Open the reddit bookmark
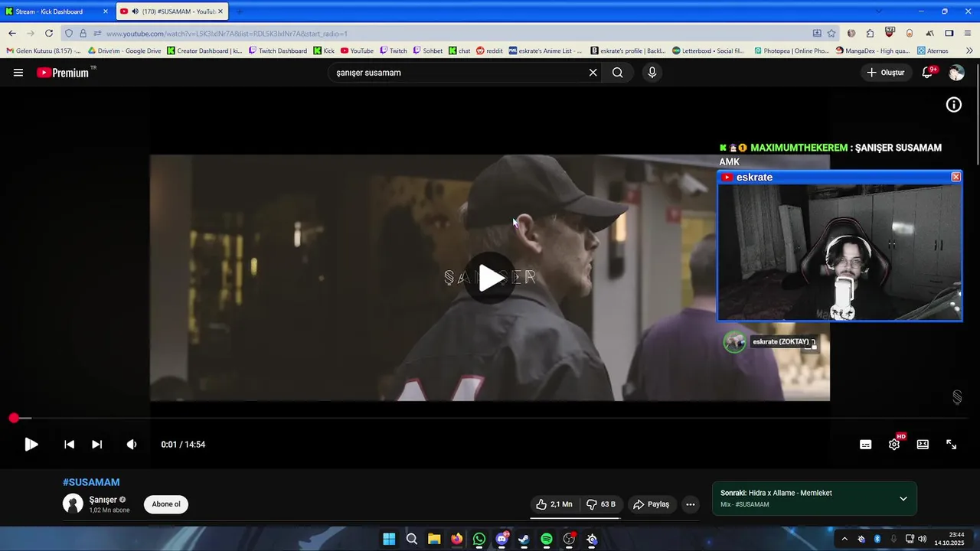Image resolution: width=980 pixels, height=551 pixels. tap(489, 51)
